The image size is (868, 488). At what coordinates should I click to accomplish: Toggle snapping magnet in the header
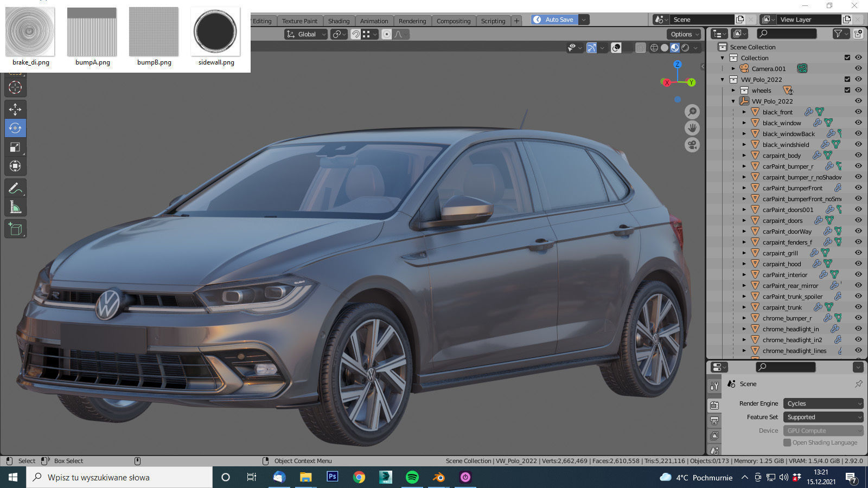pyautogui.click(x=355, y=34)
